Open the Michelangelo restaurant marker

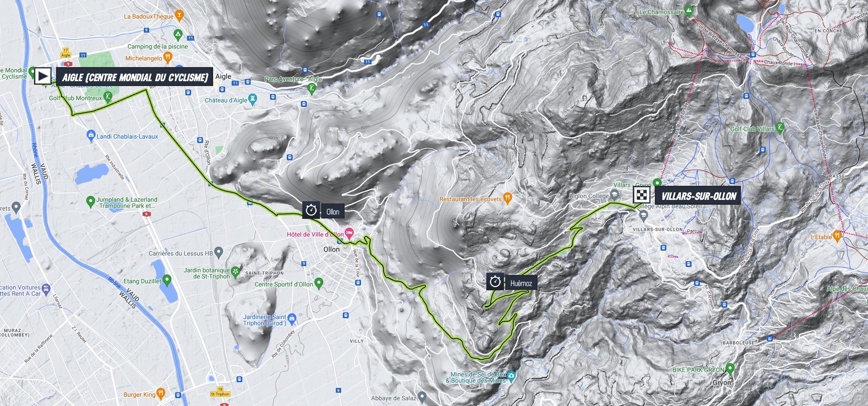coord(167,57)
